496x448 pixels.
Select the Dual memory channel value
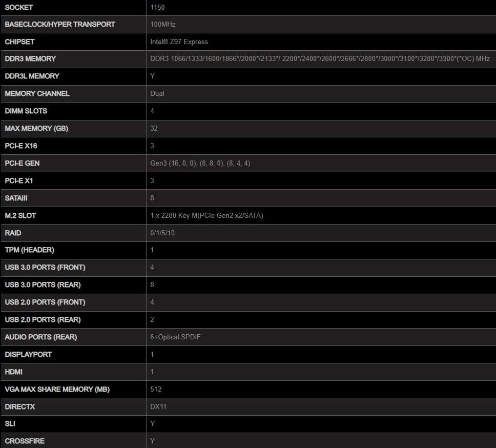point(157,94)
